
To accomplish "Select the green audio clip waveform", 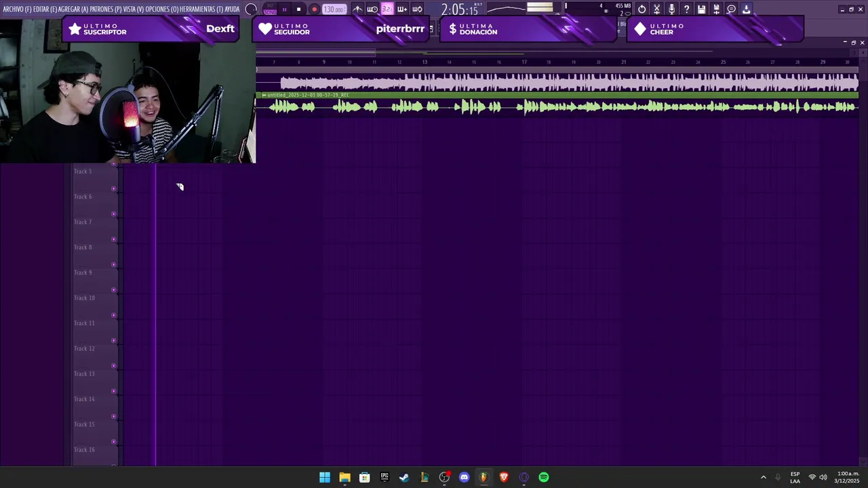I will click(x=557, y=107).
